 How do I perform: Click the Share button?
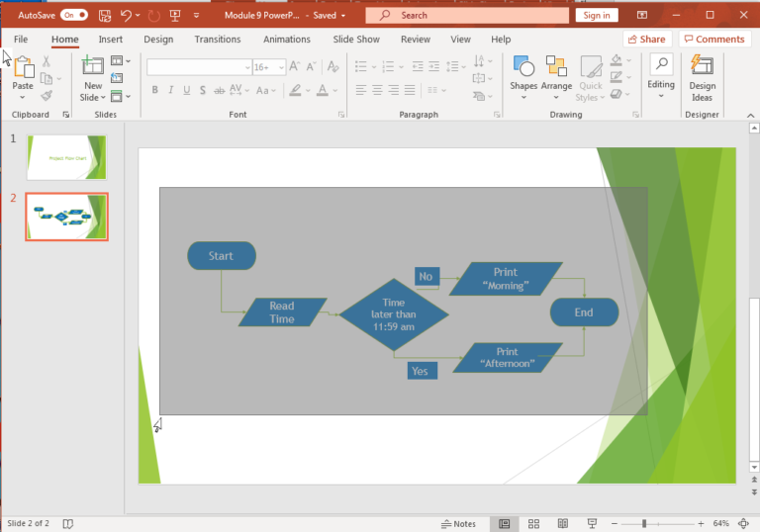647,40
